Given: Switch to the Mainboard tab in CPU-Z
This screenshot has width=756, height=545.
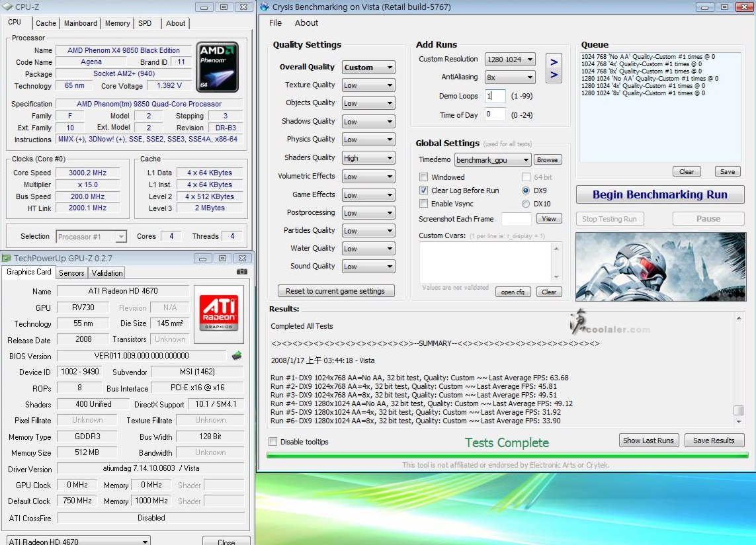Looking at the screenshot, I should coord(81,23).
